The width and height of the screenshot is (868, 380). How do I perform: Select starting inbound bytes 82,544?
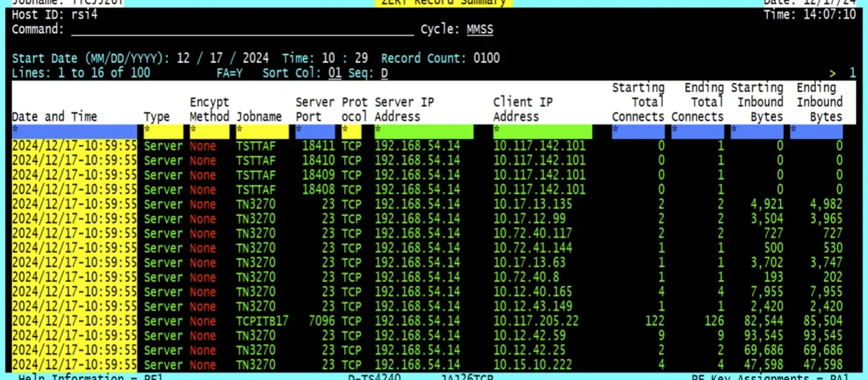764,320
